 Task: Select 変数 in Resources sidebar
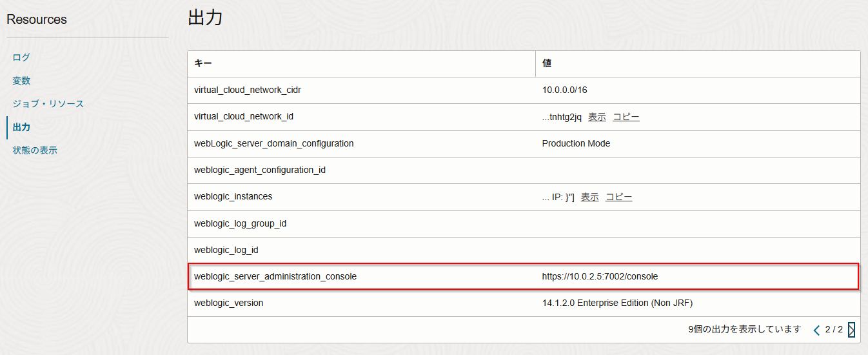click(x=21, y=81)
